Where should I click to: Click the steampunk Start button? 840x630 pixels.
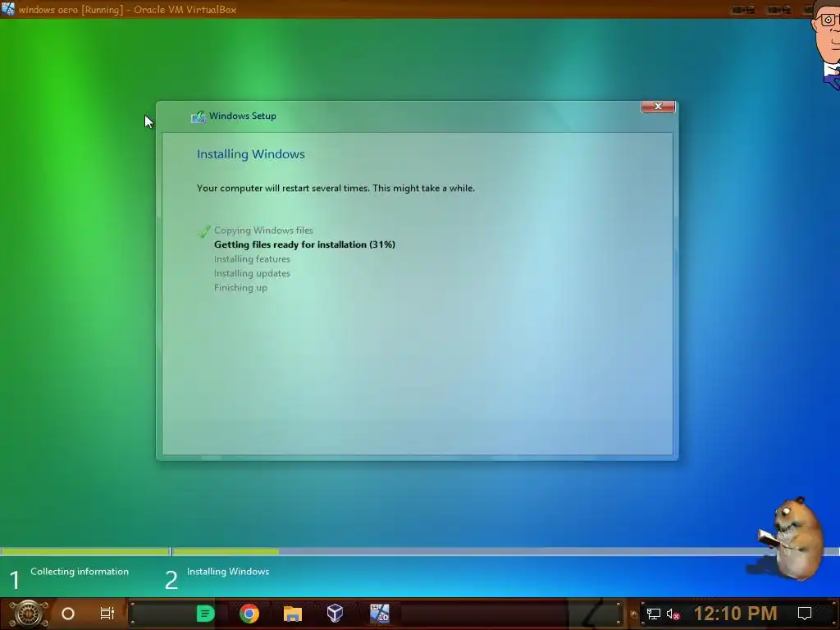28,614
